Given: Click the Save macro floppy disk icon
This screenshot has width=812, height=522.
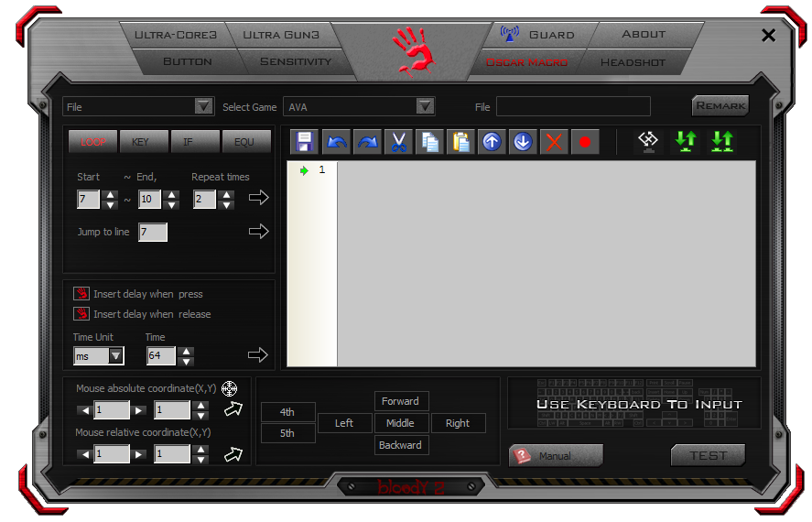Looking at the screenshot, I should (305, 142).
